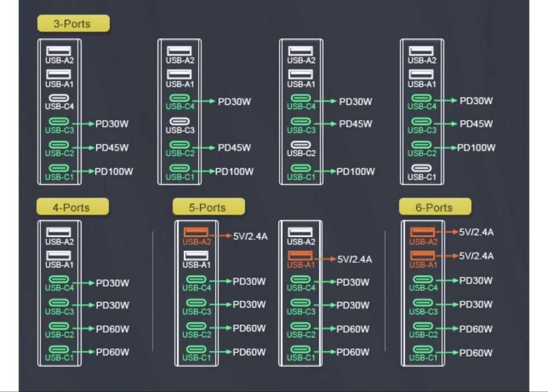This screenshot has height=392, width=548.
Task: Click orange USB-A1 port icon in 6-Ports diagram
Action: pyautogui.click(x=423, y=255)
